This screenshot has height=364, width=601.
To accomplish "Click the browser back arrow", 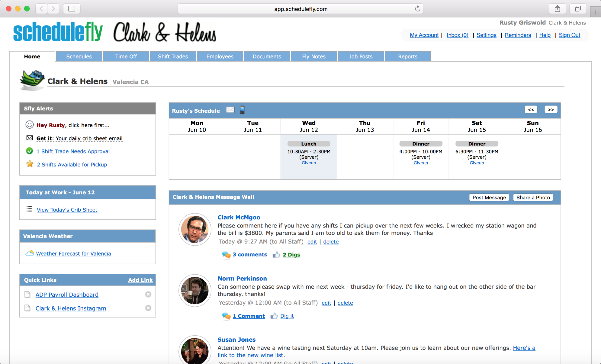I will coord(41,9).
